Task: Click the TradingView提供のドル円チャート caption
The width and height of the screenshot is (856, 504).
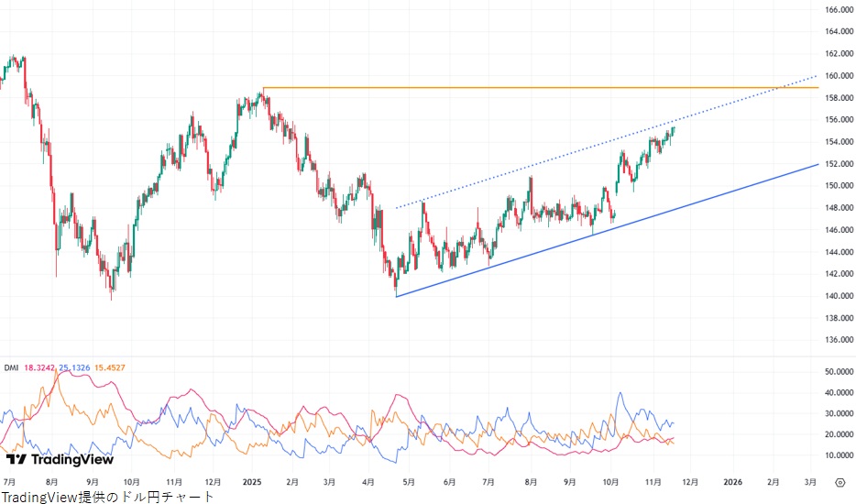Action: coord(107,497)
